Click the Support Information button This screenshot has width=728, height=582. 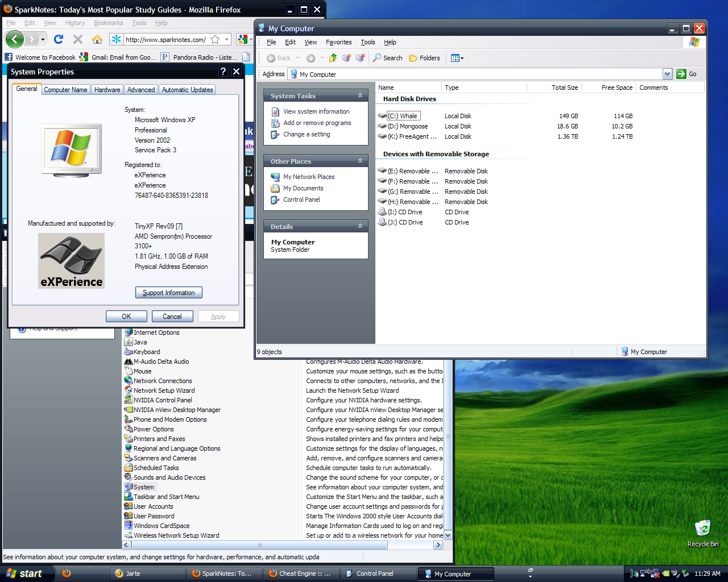pyautogui.click(x=168, y=293)
